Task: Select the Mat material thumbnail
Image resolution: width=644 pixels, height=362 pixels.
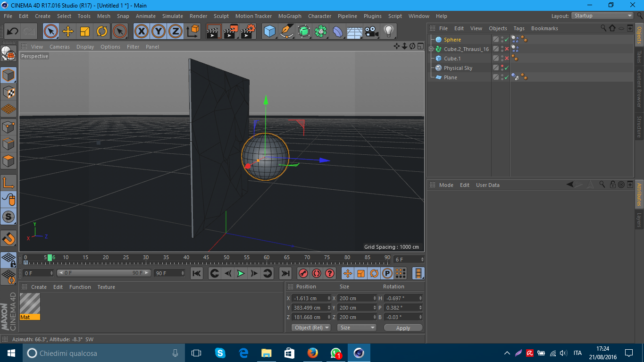Action: click(x=30, y=303)
